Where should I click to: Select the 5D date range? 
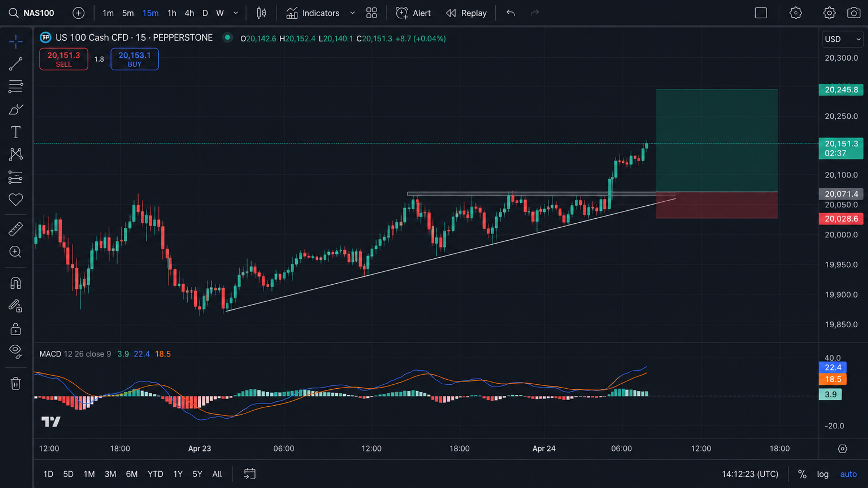tap(68, 474)
